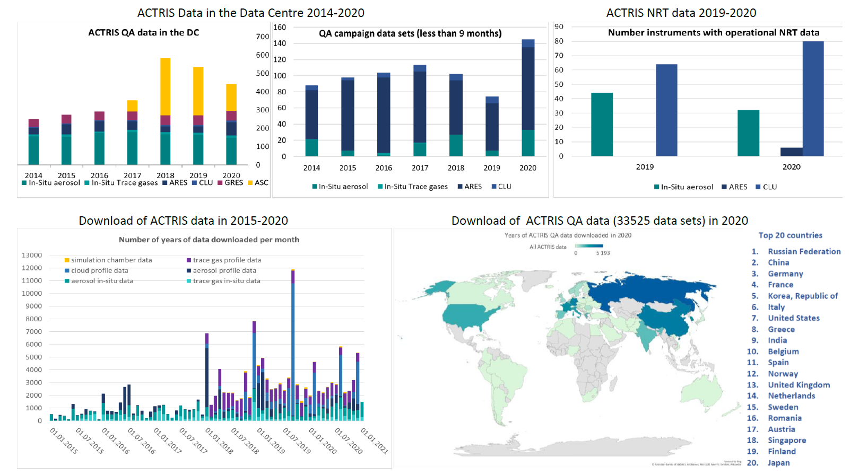Viewport: 868px width, 475px height.
Task: Select 'China' in the country list
Action: (x=778, y=262)
